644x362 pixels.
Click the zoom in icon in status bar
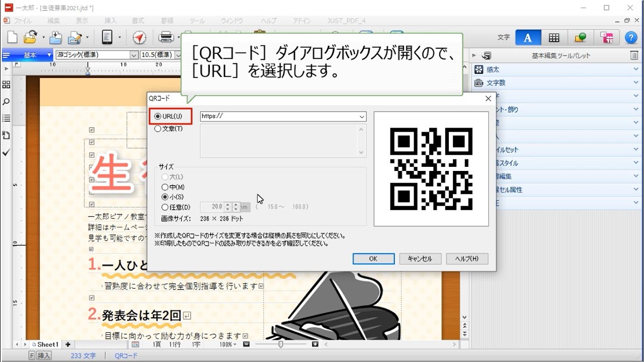(x=315, y=344)
